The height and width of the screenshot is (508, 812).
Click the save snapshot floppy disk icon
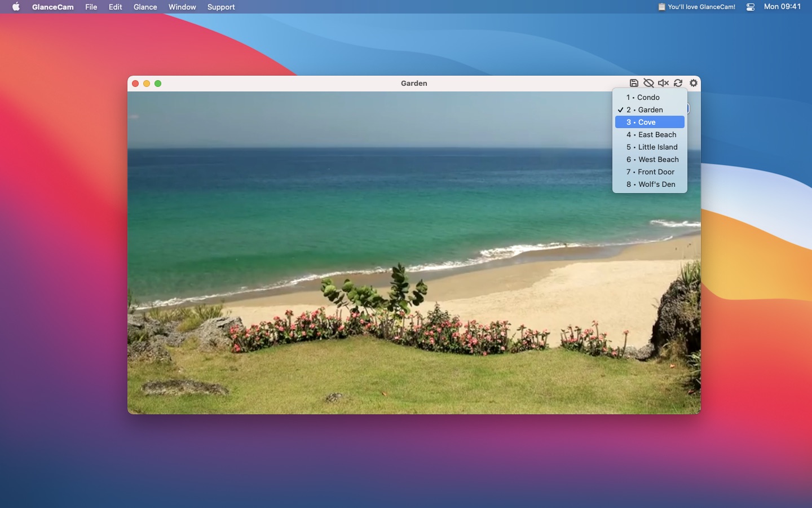pyautogui.click(x=634, y=83)
